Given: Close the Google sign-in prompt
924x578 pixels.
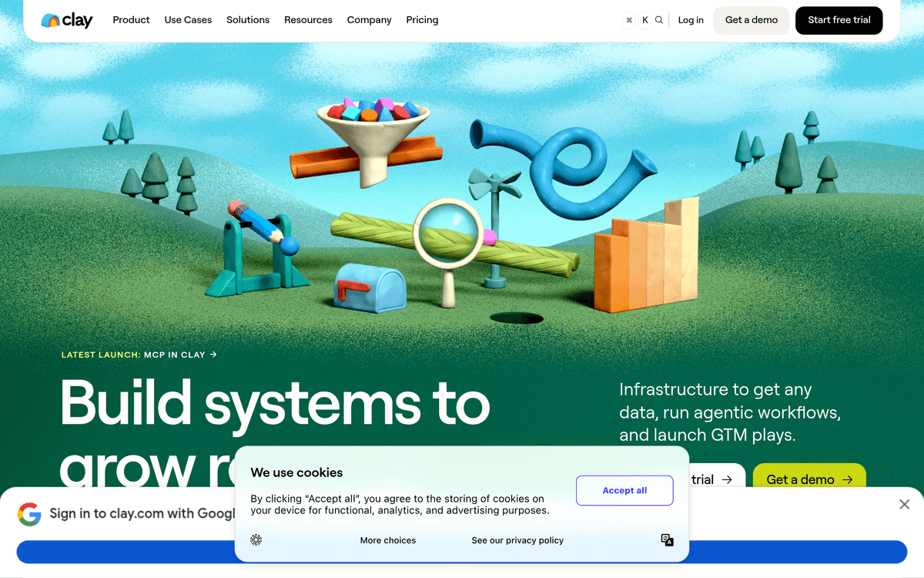Looking at the screenshot, I should coord(904,504).
